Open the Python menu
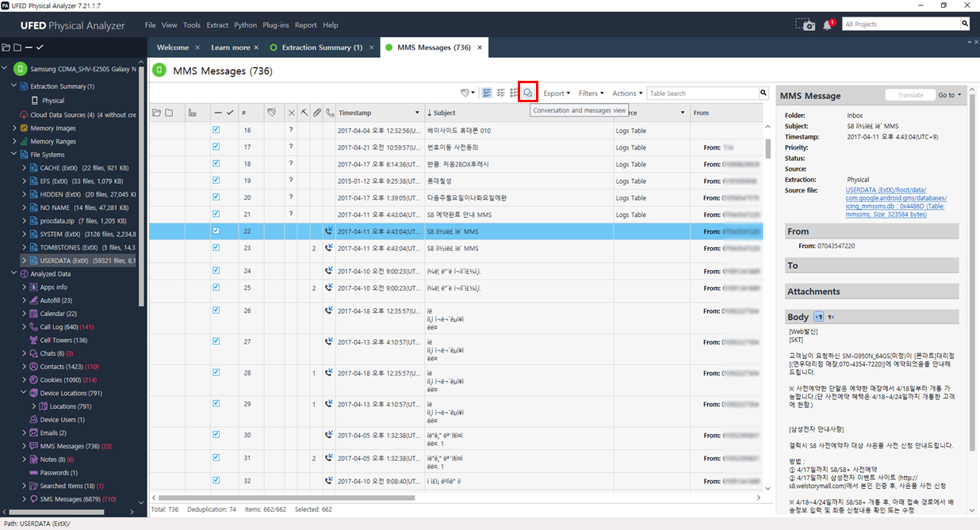 tap(246, 25)
